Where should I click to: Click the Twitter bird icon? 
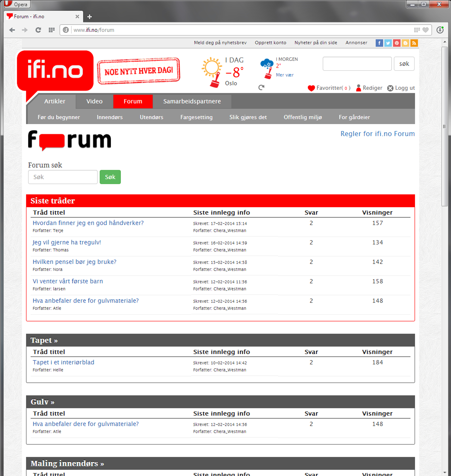(388, 43)
